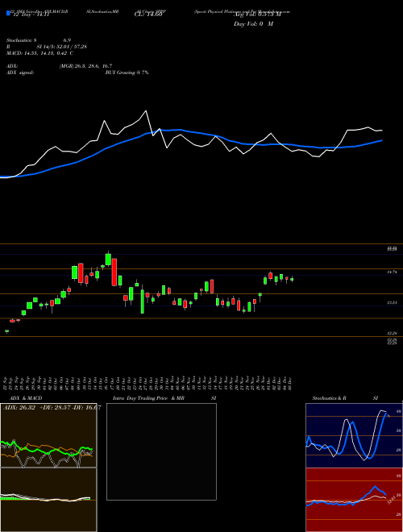The height and width of the screenshot is (532, 403).
Task: Click the 'Stochastics & R' panel title
Action: tap(329, 398)
